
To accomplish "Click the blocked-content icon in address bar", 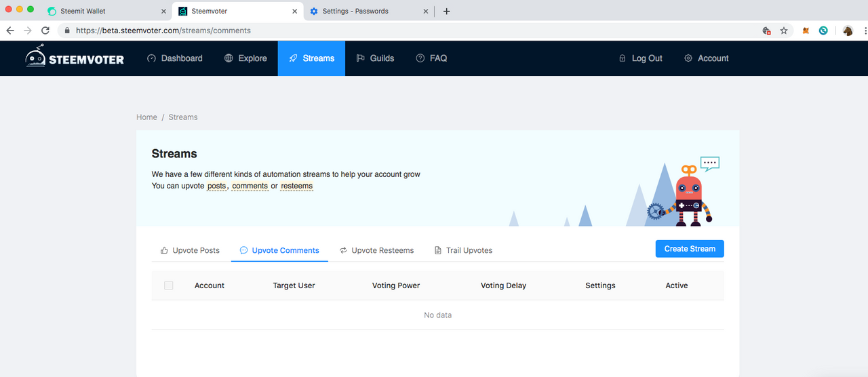I will [x=767, y=31].
